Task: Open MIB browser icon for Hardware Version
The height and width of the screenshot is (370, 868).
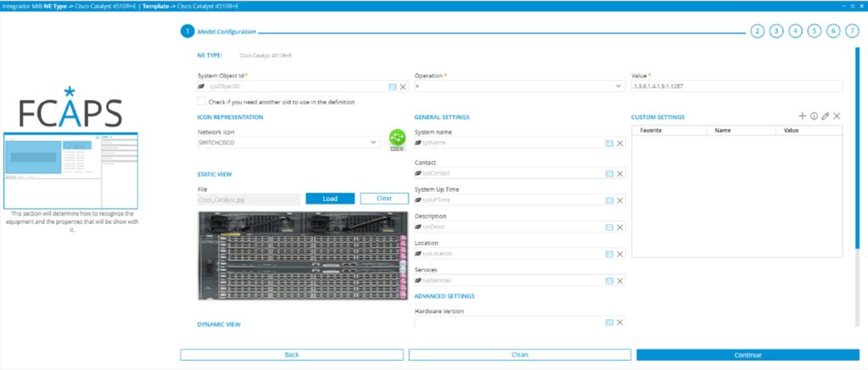Action: (x=609, y=322)
